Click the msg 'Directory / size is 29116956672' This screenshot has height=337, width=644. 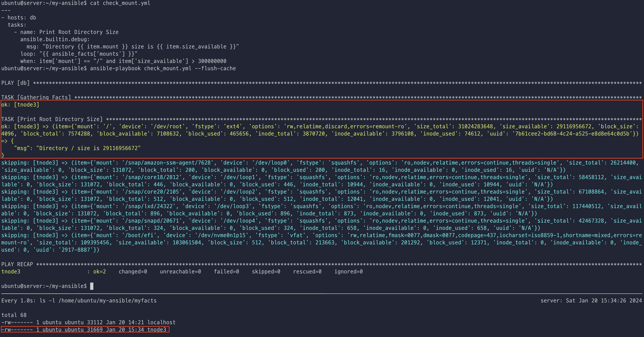[88, 148]
